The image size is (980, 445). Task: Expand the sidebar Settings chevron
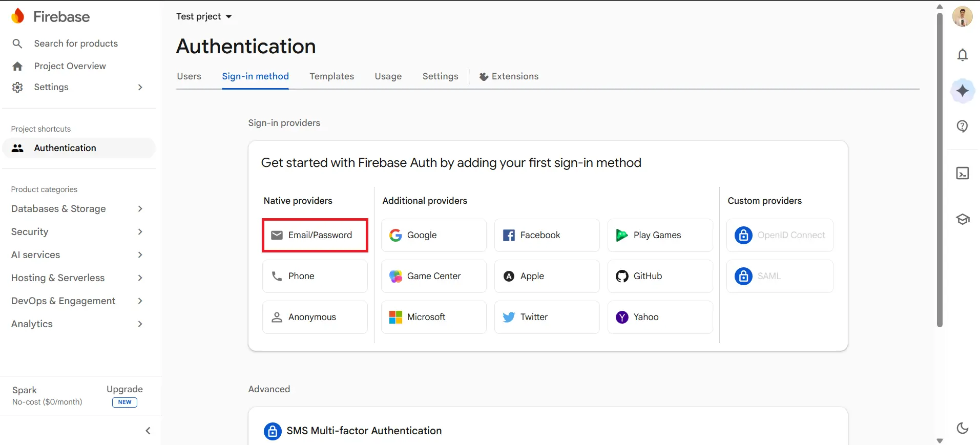click(140, 87)
